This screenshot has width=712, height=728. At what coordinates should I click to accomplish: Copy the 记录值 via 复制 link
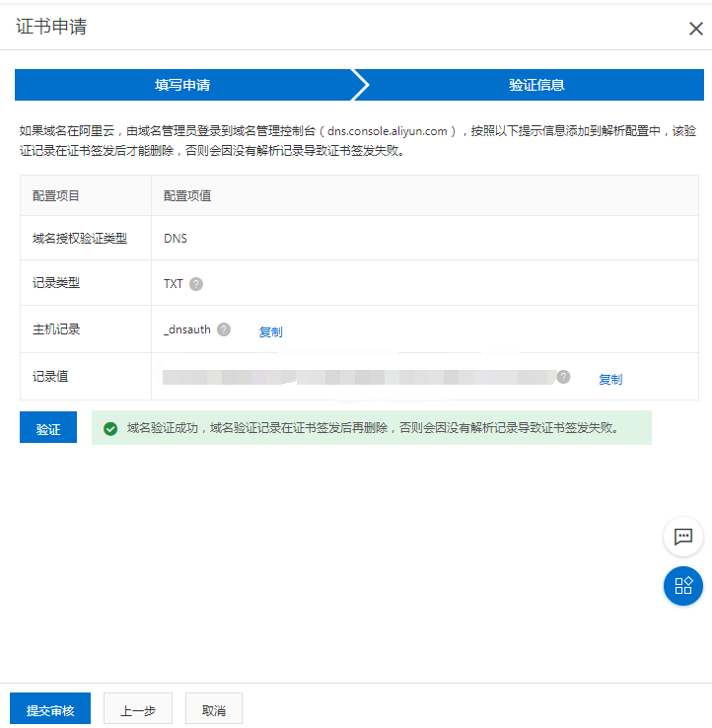(610, 380)
